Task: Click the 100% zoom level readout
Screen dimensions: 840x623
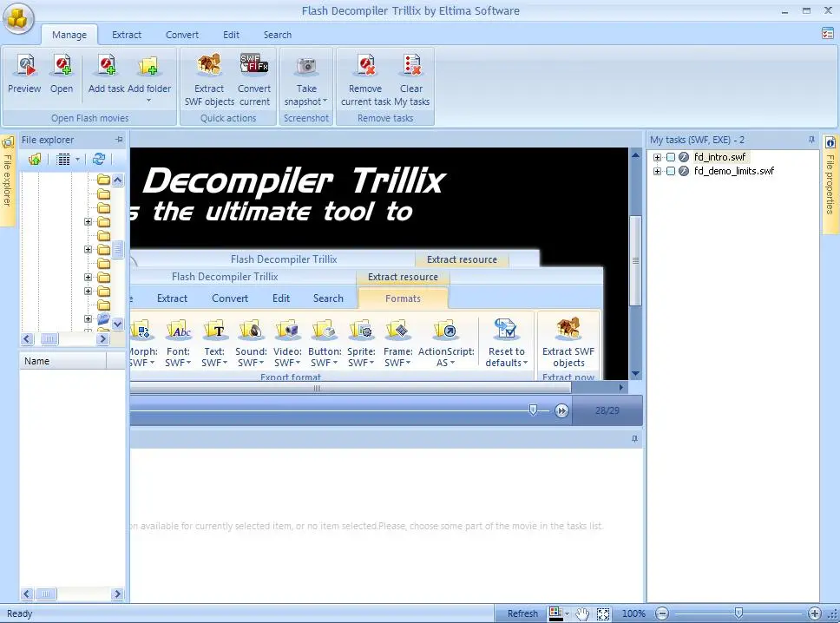Action: point(633,614)
